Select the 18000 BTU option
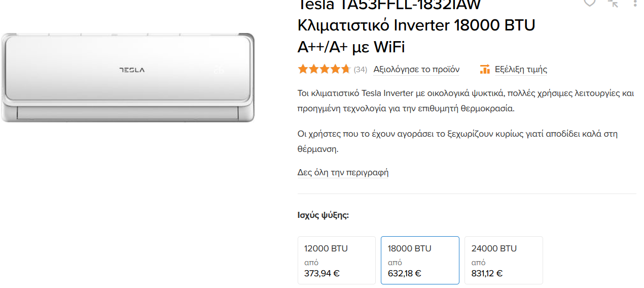The image size is (644, 288). [x=420, y=260]
